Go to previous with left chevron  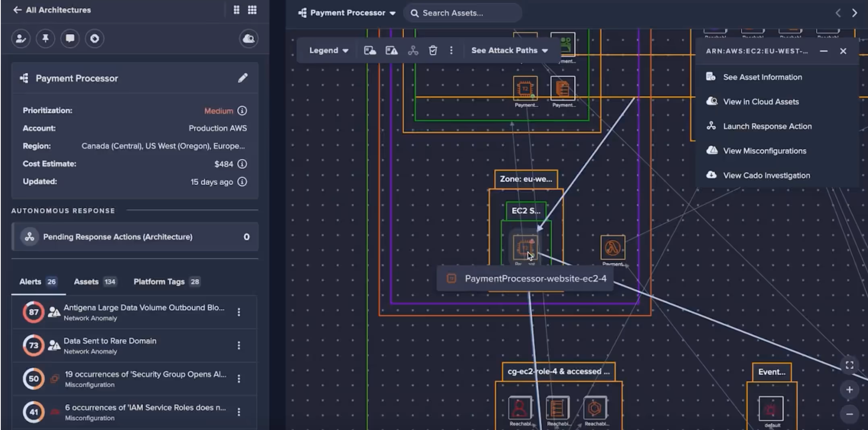(x=838, y=13)
